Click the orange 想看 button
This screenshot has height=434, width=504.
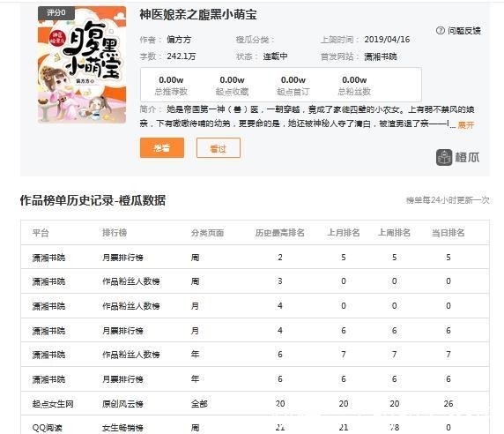tap(162, 148)
